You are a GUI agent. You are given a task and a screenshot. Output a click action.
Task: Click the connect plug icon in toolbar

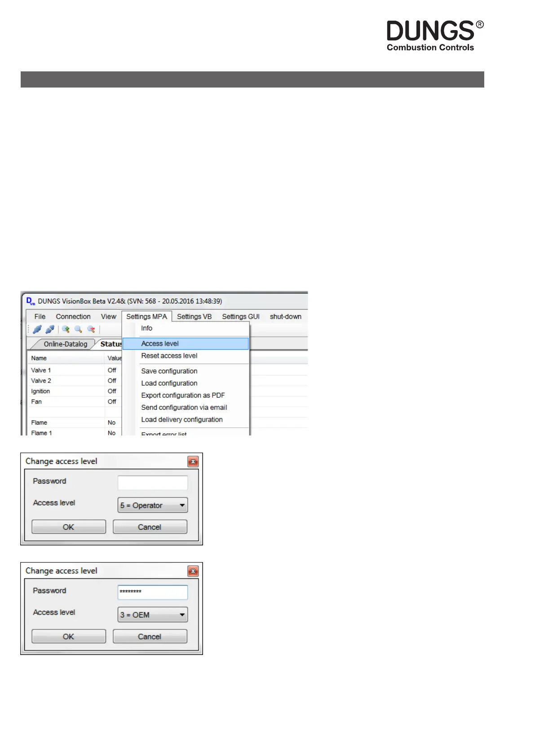(x=37, y=329)
